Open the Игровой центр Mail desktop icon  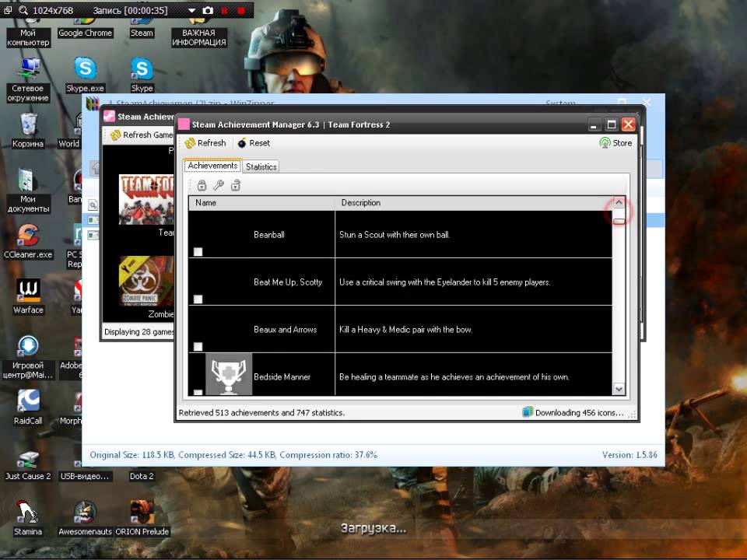(28, 356)
